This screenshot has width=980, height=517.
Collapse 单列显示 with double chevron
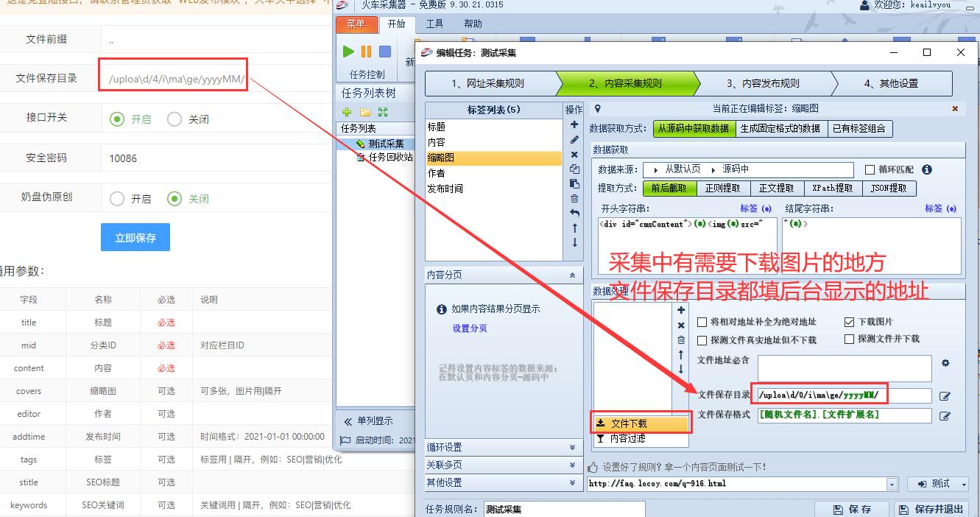pyautogui.click(x=348, y=421)
